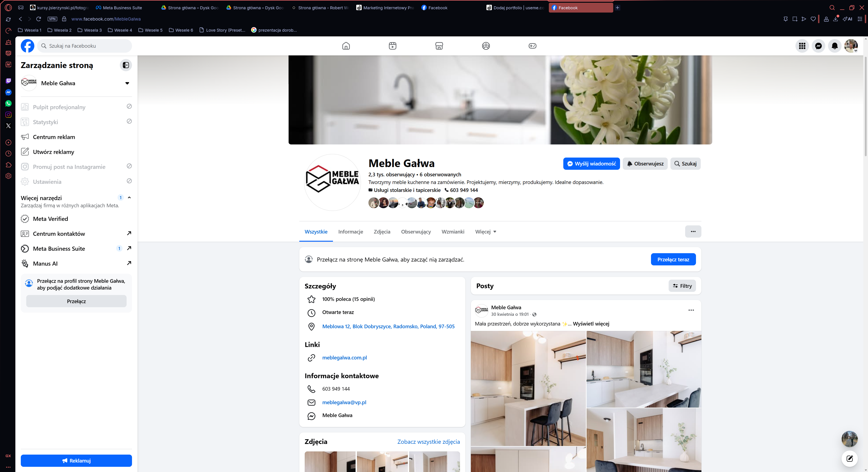Open Manus AI in sidebar
This screenshot has width=868, height=472.
[x=76, y=263]
